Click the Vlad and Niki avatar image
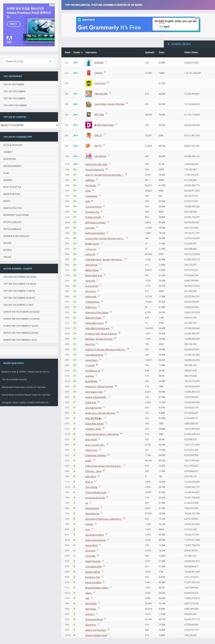 click(89, 94)
